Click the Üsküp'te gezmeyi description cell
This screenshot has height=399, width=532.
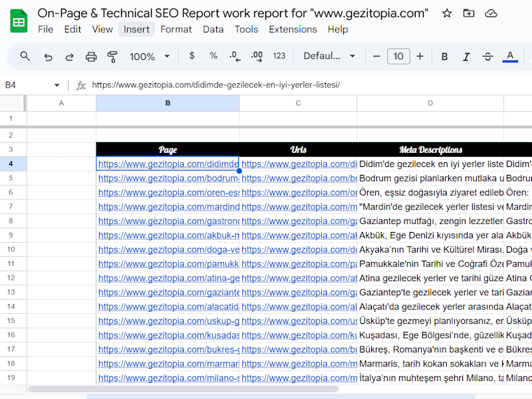(430, 321)
